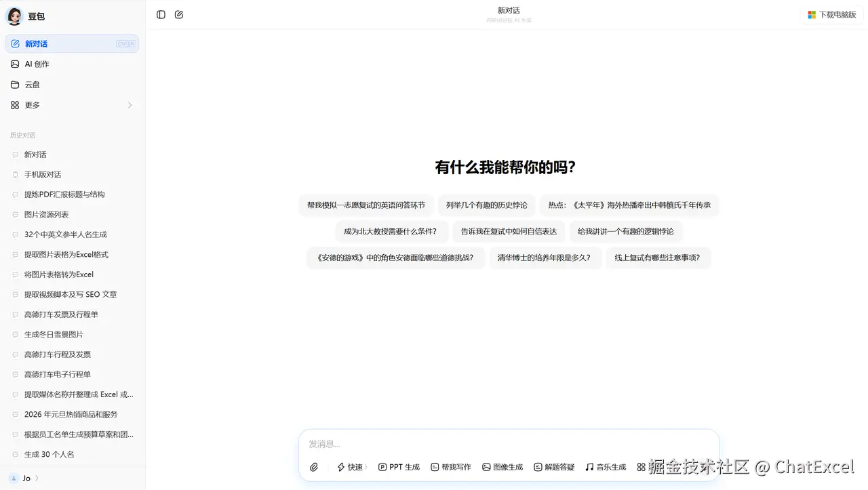The image size is (868, 490).
Task: Click the 太平年 hot topic suggestion
Action: click(629, 205)
